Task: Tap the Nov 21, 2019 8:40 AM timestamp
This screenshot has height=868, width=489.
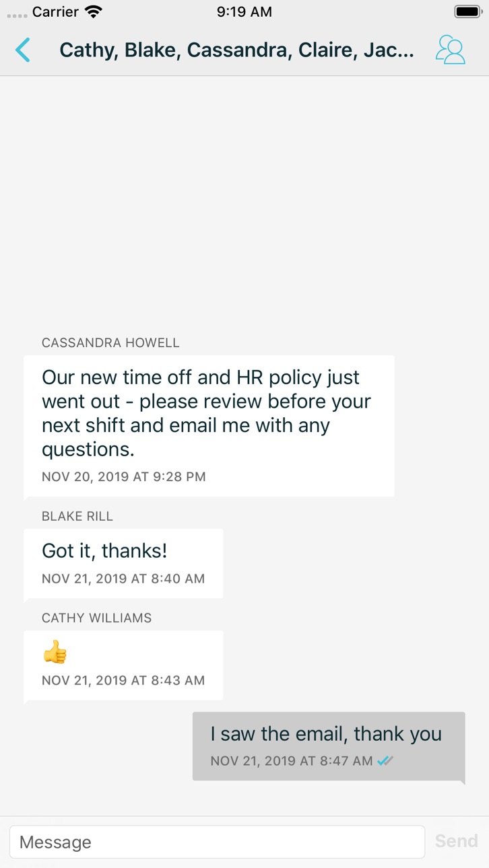Action: pos(123,579)
